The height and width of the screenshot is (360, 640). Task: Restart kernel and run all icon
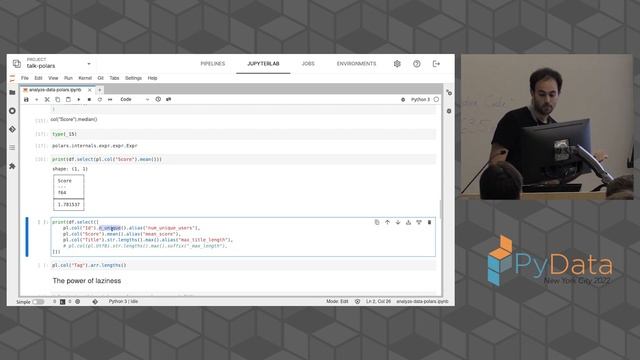(x=110, y=100)
